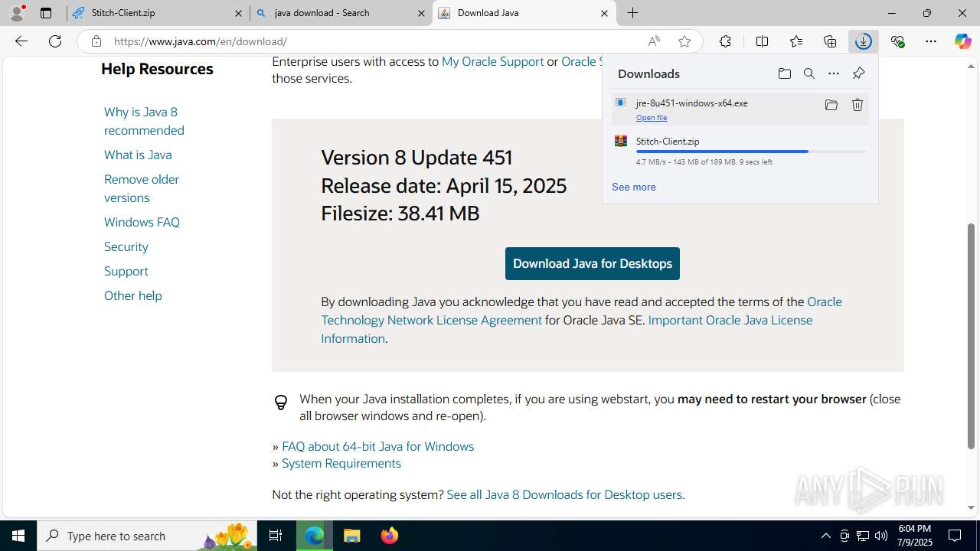Open more options in Downloads panel
This screenshot has width=980, height=551.
tap(833, 73)
